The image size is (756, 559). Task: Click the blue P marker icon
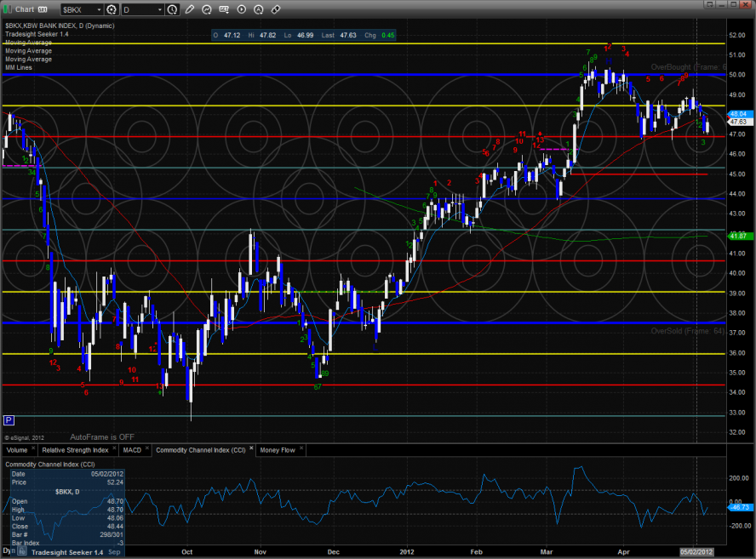click(x=9, y=420)
